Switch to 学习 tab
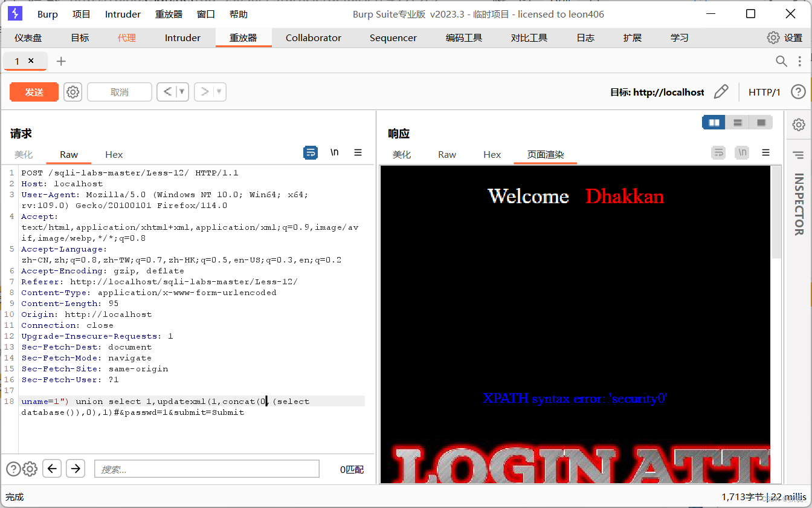The height and width of the screenshot is (508, 812). pos(680,37)
